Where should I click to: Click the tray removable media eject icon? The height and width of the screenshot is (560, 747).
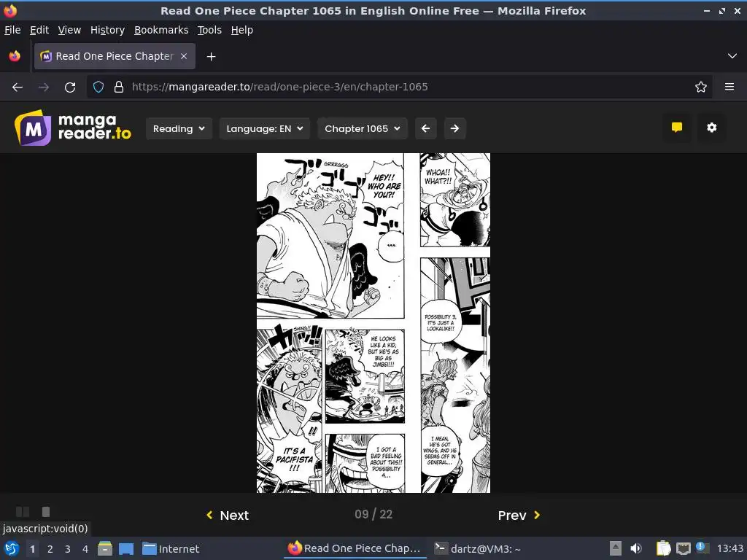(x=616, y=548)
